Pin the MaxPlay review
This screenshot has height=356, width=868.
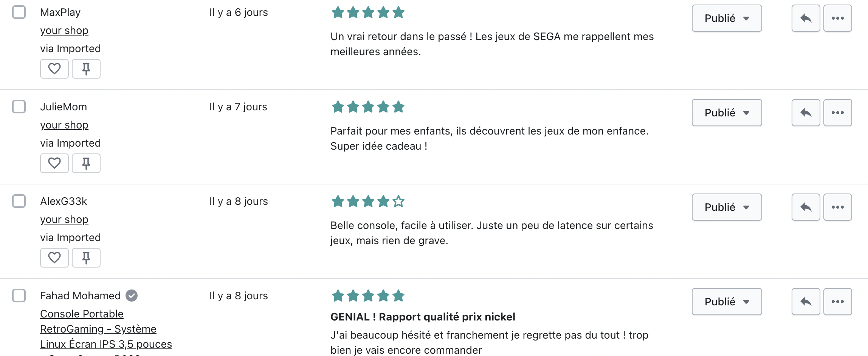click(x=86, y=69)
